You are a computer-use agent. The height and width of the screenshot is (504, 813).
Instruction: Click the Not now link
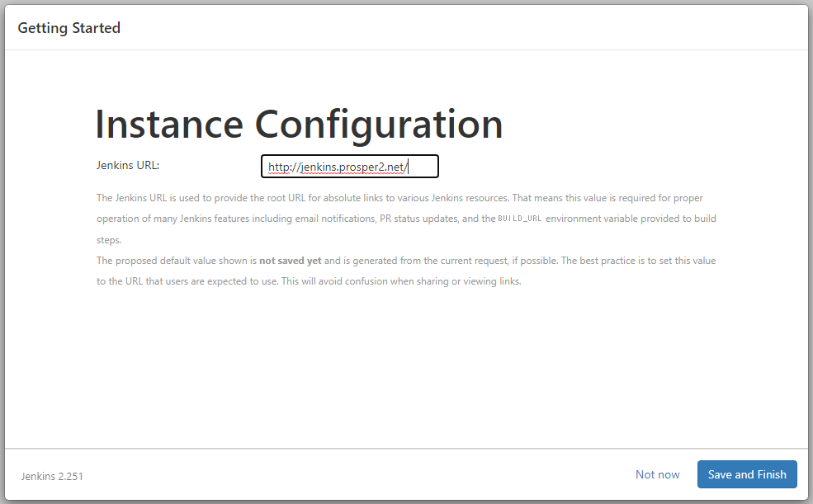[x=658, y=474]
